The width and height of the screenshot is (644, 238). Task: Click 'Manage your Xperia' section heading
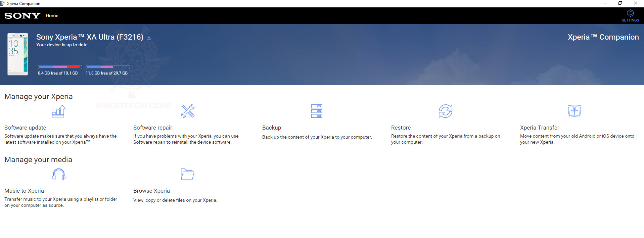tap(39, 96)
